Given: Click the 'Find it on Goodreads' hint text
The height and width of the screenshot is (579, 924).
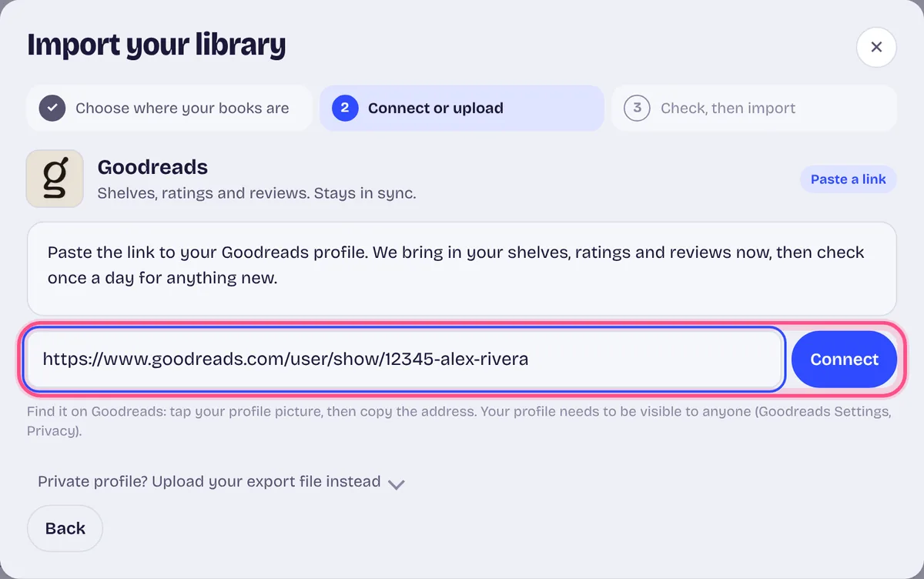Looking at the screenshot, I should pos(459,421).
